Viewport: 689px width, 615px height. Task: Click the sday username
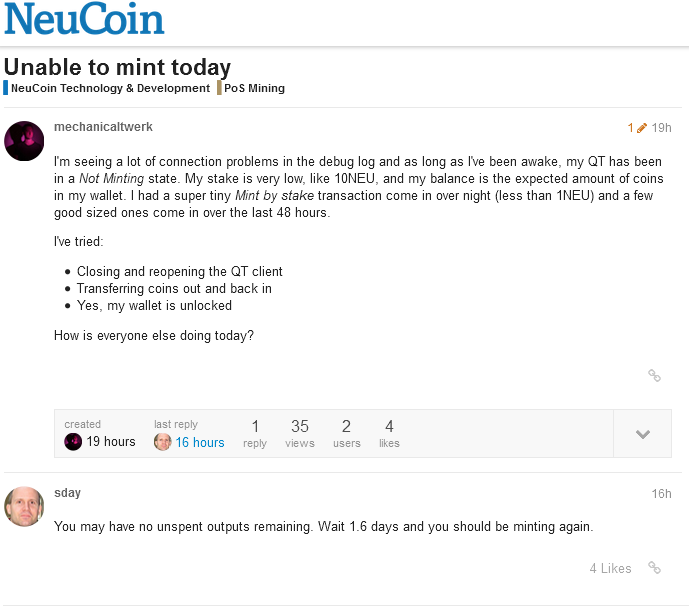68,493
